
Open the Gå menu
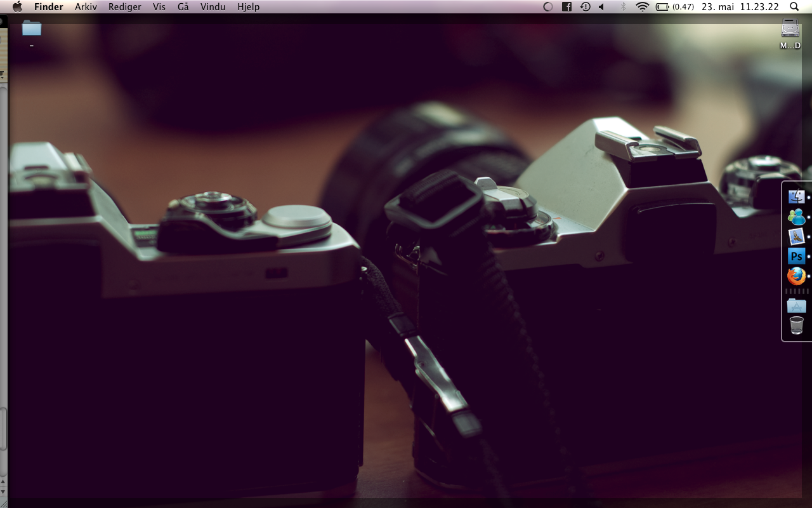pos(183,7)
